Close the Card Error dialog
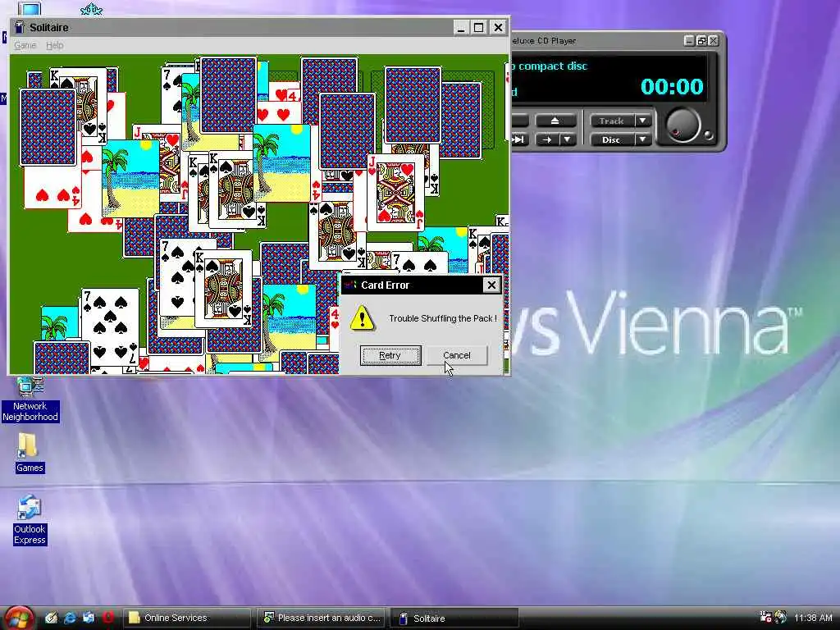The image size is (840, 630). point(491,285)
